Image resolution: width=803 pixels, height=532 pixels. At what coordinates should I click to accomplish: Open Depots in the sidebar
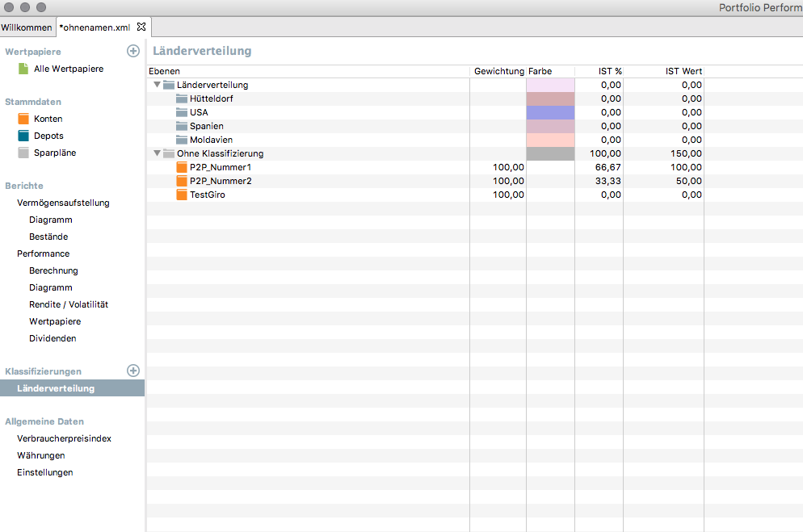(x=48, y=136)
